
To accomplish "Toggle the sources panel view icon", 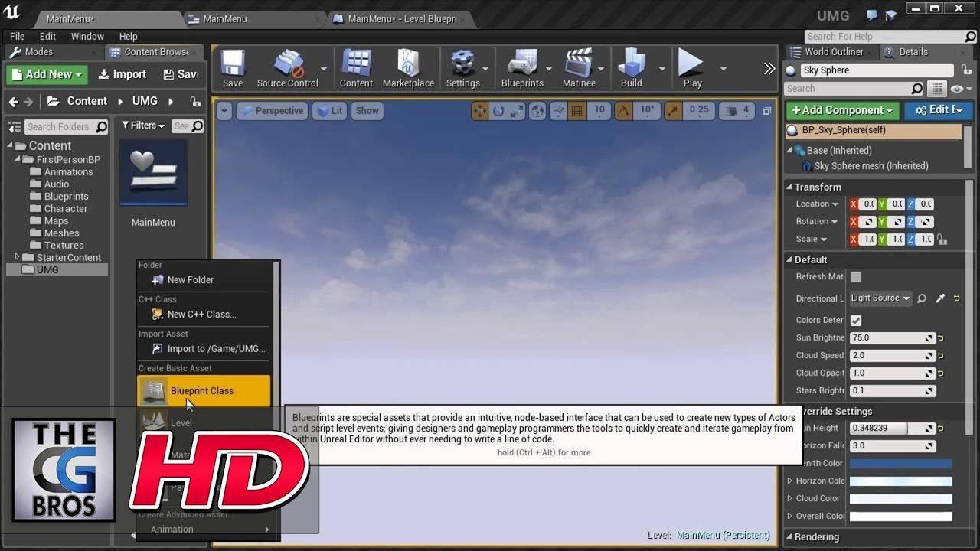I will coord(15,126).
